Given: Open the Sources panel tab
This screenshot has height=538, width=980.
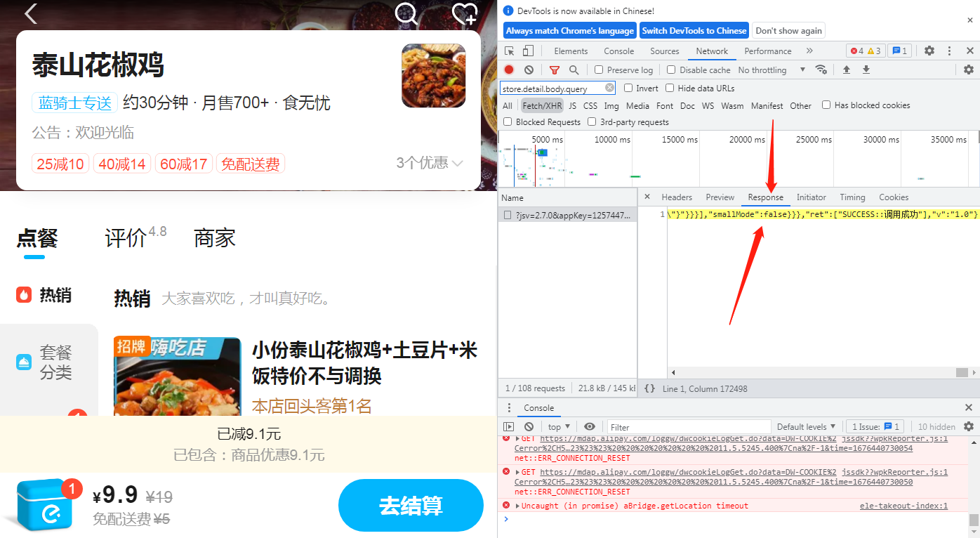Looking at the screenshot, I should 664,51.
